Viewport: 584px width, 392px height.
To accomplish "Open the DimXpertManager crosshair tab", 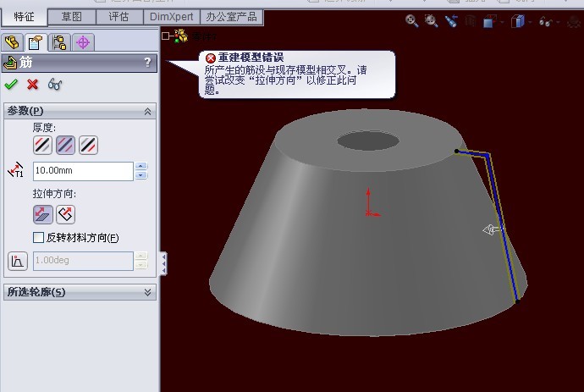I will [83, 42].
